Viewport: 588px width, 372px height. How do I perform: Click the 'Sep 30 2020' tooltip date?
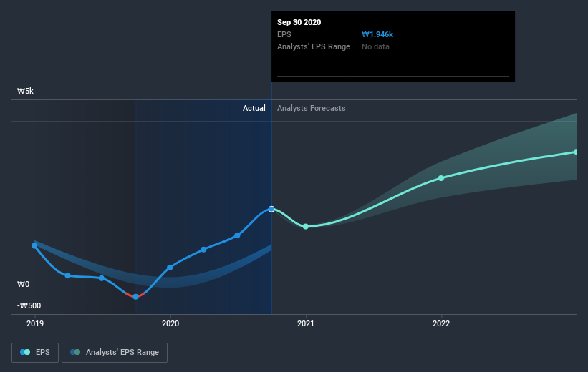[299, 22]
